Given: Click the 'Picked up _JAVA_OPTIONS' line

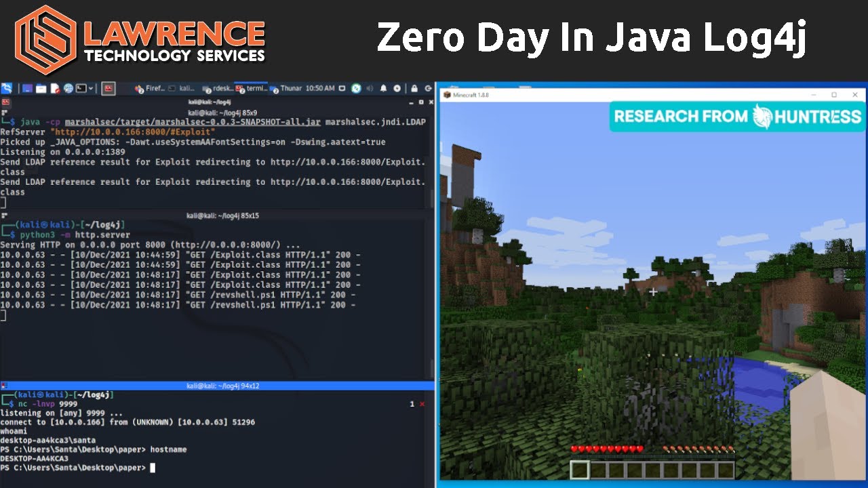Looking at the screenshot, I should click(193, 142).
